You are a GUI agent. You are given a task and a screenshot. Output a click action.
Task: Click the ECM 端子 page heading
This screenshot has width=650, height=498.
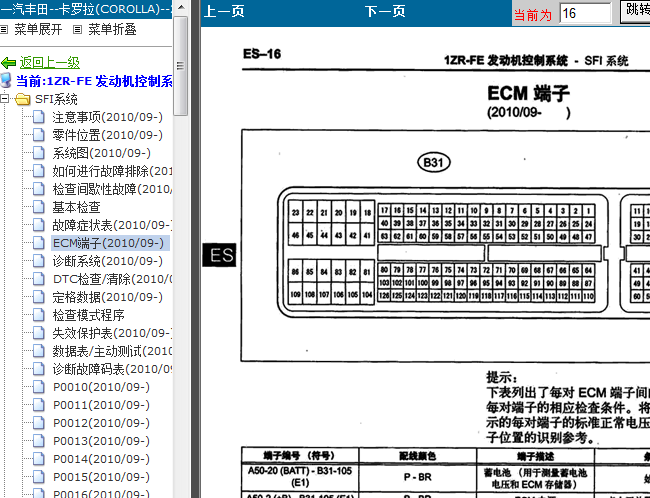[528, 94]
